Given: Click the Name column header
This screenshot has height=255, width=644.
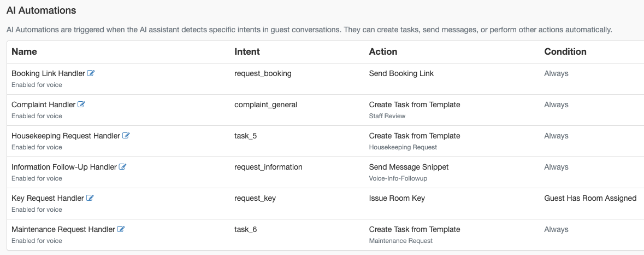Looking at the screenshot, I should 25,51.
